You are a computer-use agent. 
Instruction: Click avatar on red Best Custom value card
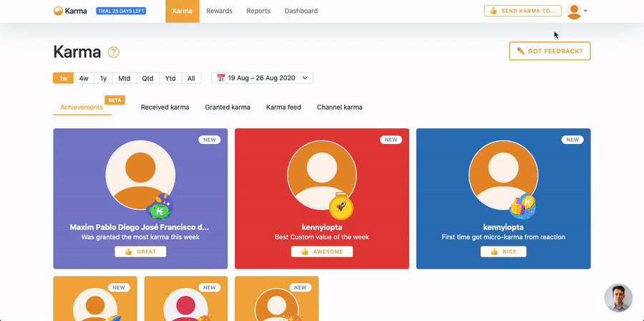click(322, 175)
